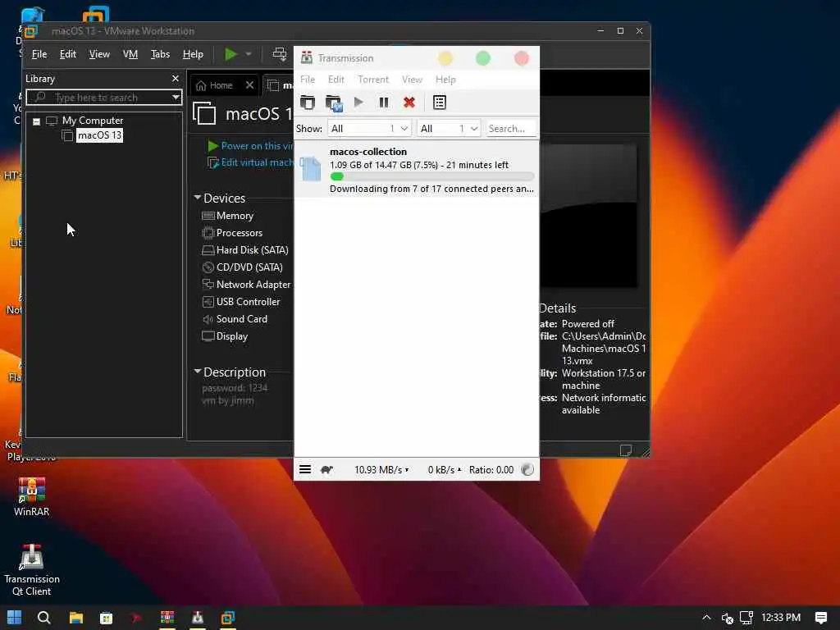Viewport: 840px width, 630px height.
Task: Collapse the Description section
Action: (198, 372)
